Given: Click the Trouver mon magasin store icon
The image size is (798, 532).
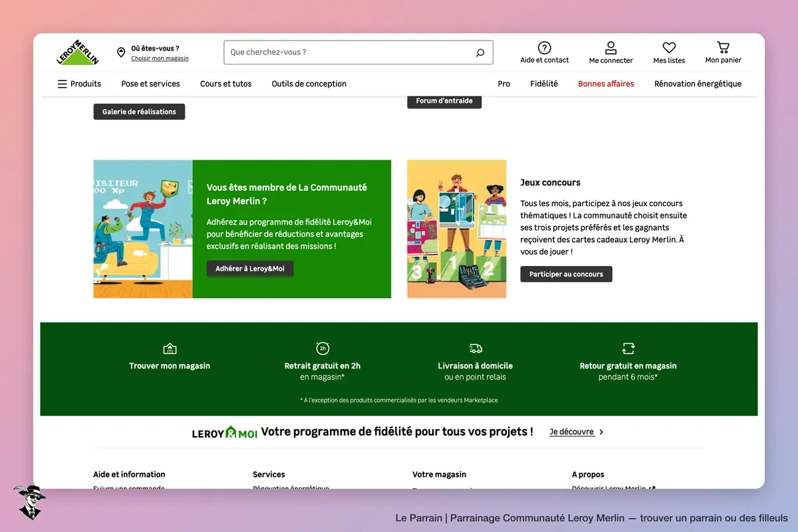Looking at the screenshot, I should click(170, 348).
